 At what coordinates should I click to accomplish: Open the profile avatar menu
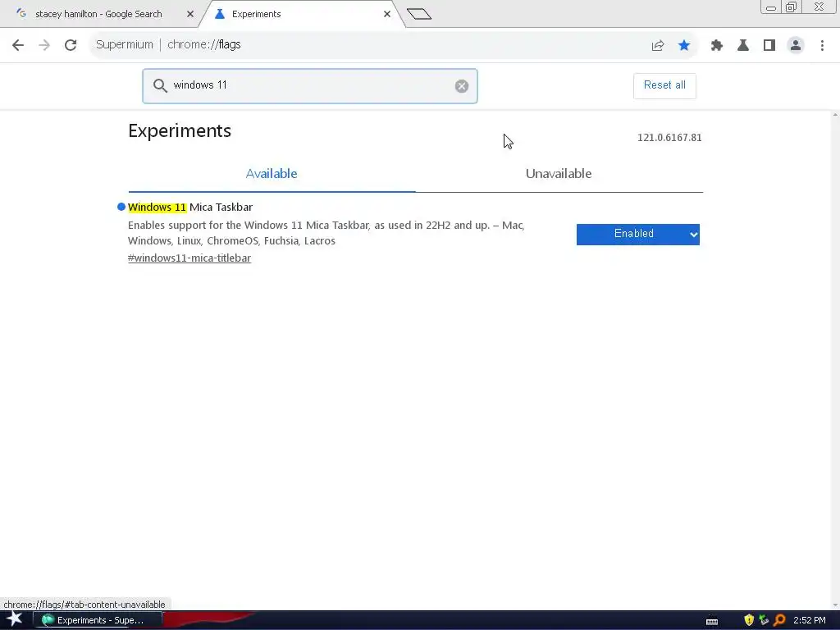[x=796, y=46]
